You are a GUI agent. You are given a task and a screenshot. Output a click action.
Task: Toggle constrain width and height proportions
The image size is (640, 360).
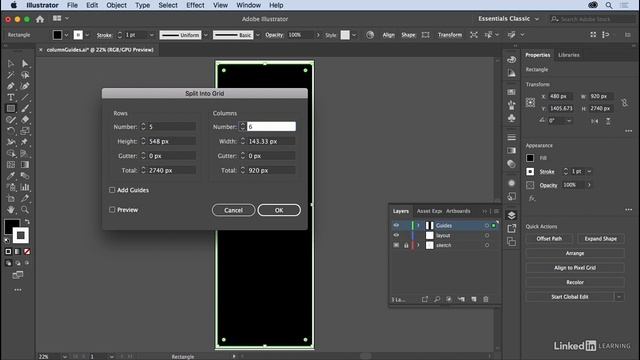[x=624, y=102]
